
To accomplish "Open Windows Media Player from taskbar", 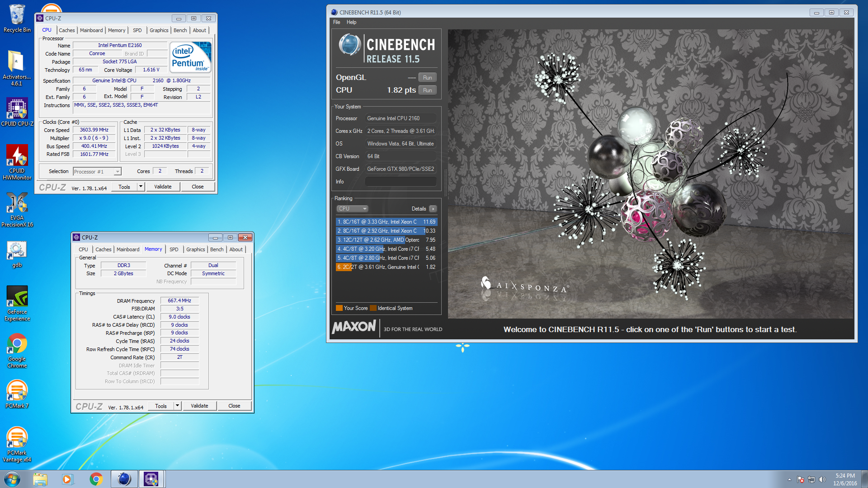I will 67,479.
